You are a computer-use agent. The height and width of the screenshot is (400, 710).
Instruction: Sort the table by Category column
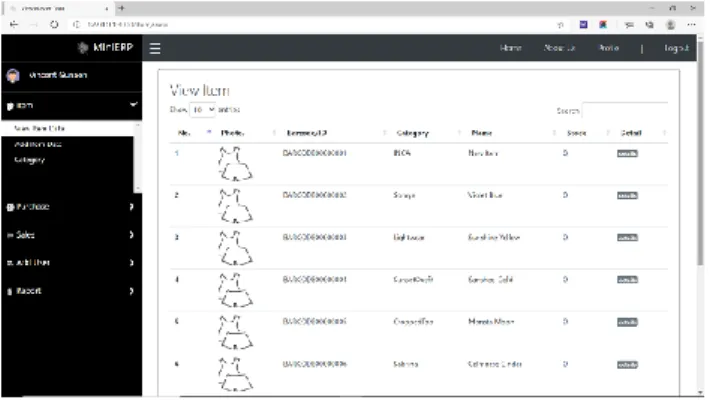click(428, 133)
